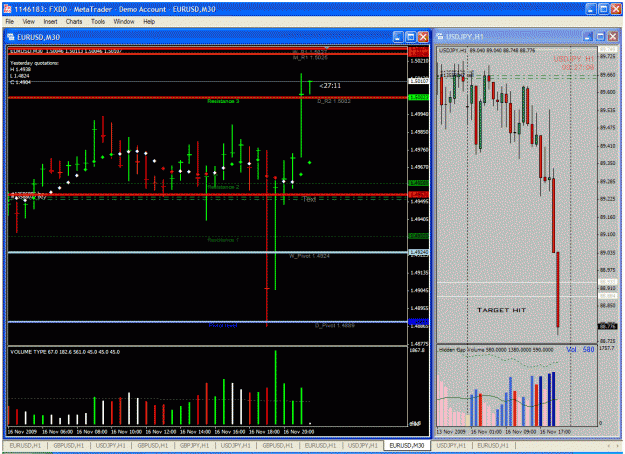Click the EURUSD,M30 chart window icon
The height and width of the screenshot is (454, 625).
(x=11, y=37)
